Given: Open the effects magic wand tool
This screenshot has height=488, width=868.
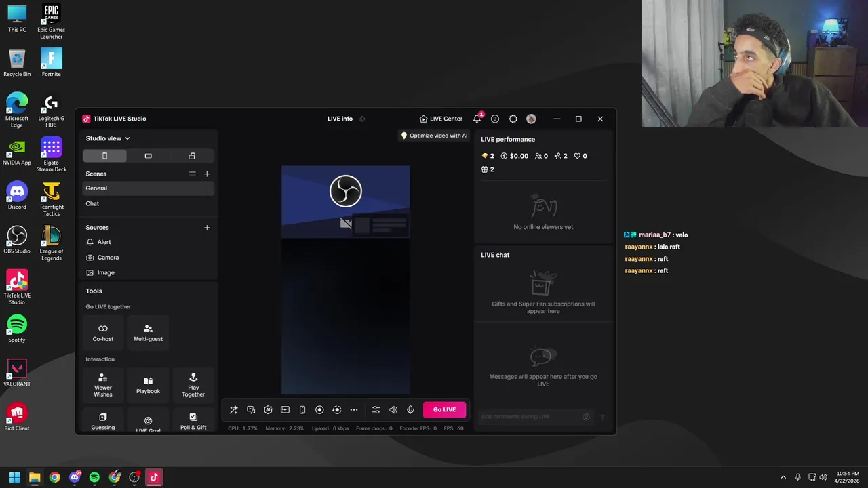Looking at the screenshot, I should (233, 409).
